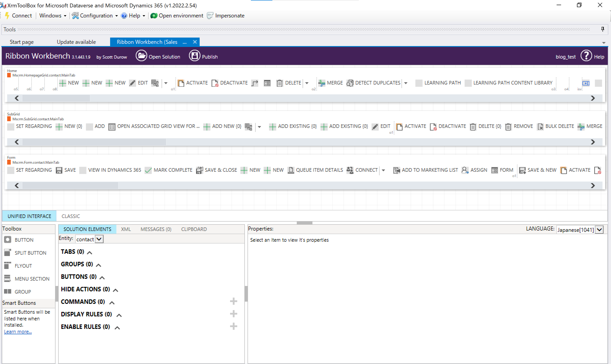Add a new display rule with plus
The width and height of the screenshot is (611, 364).
click(x=233, y=314)
